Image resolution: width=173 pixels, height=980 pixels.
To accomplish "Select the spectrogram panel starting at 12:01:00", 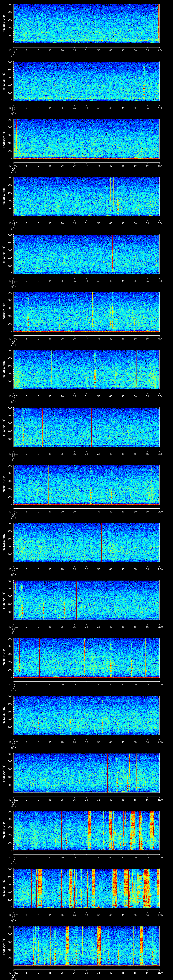I will 86,24.
